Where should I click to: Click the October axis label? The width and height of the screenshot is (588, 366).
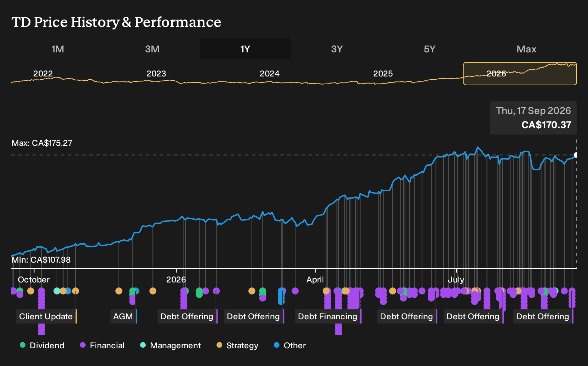click(34, 280)
